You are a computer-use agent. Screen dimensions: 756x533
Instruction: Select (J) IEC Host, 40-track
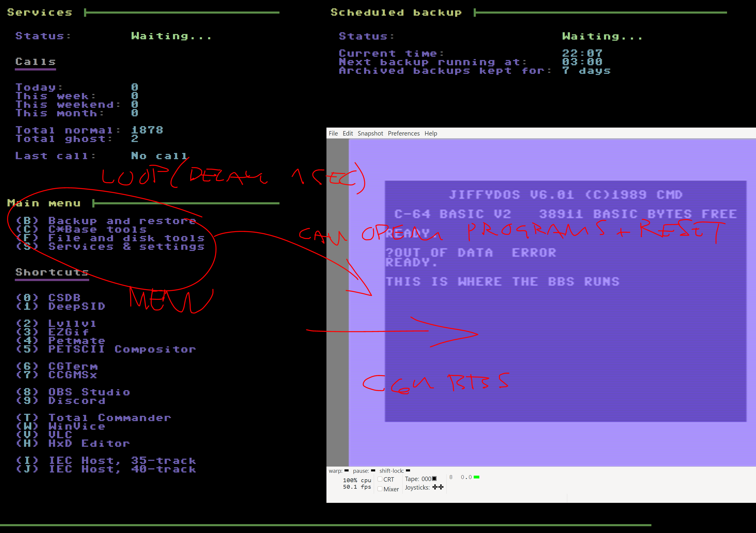[106, 469]
